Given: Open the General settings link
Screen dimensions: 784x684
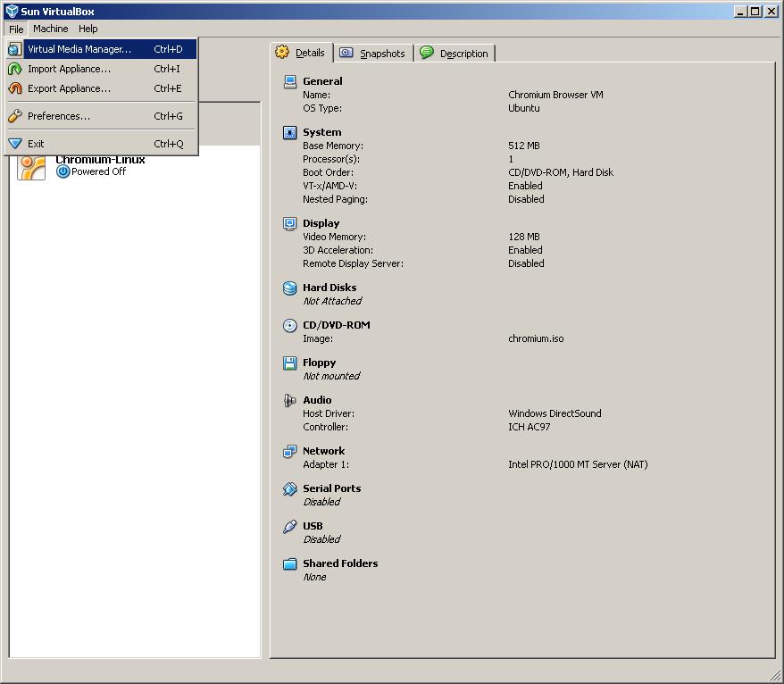Looking at the screenshot, I should 322,81.
